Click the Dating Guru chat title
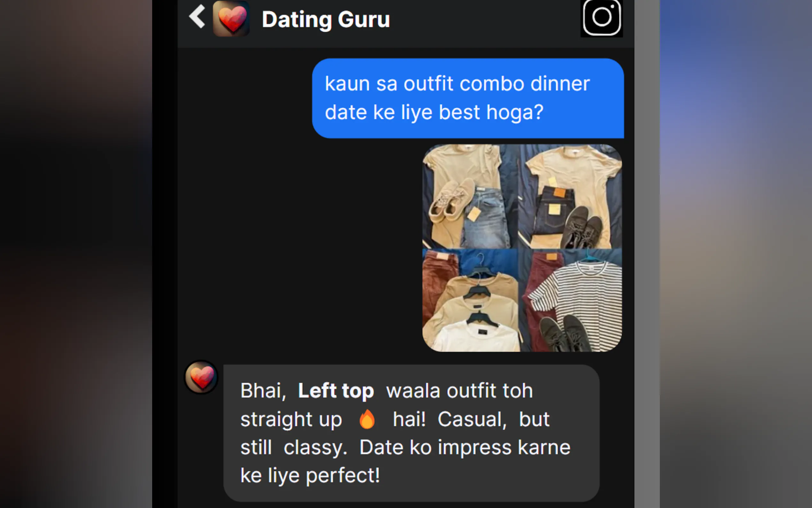The image size is (812, 508). 326,20
